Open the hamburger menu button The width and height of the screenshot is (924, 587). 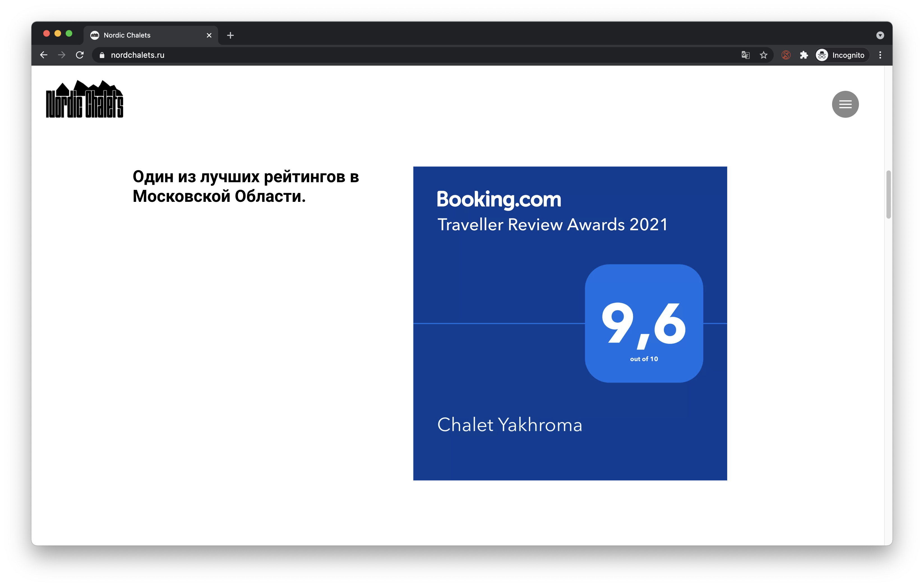845,104
